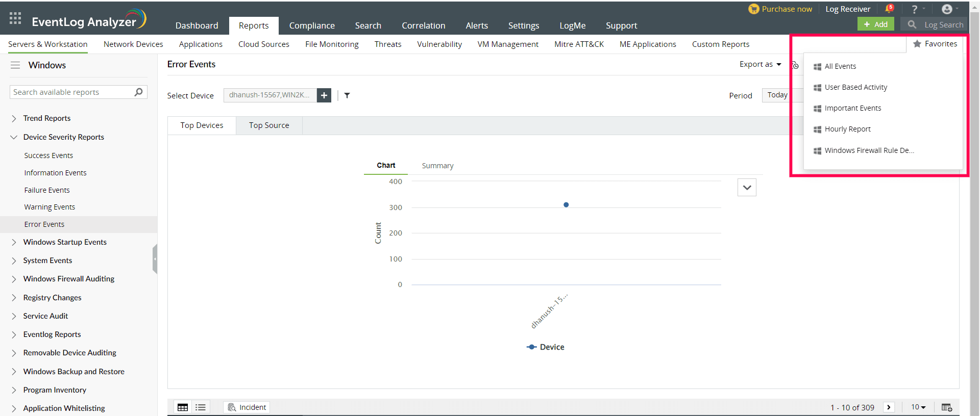Open the Mitre ATT&CK sub-tab
980x416 pixels.
(x=579, y=44)
